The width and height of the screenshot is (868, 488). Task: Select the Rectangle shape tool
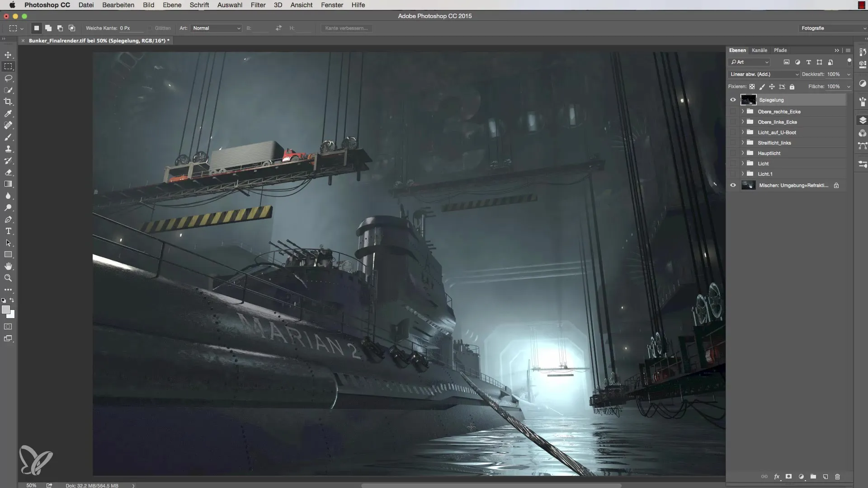(x=8, y=254)
